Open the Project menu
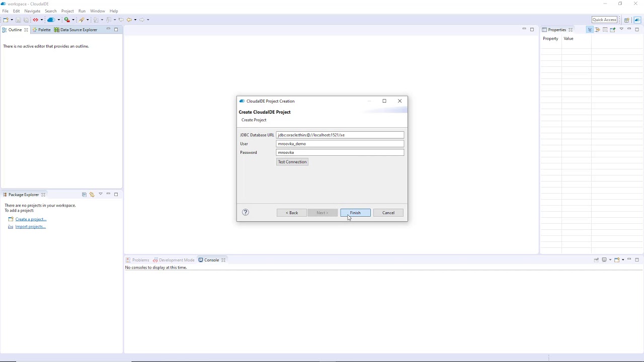 (x=67, y=11)
